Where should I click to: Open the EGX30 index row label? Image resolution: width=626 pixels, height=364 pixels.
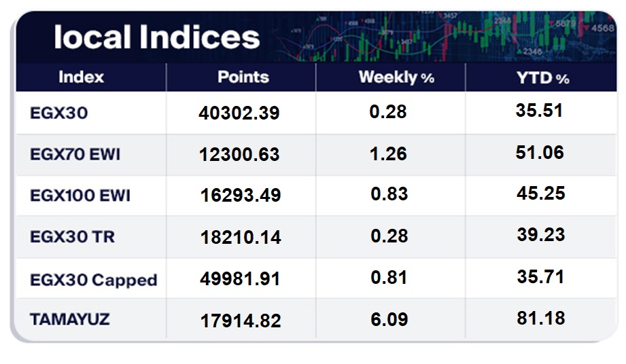tap(59, 113)
